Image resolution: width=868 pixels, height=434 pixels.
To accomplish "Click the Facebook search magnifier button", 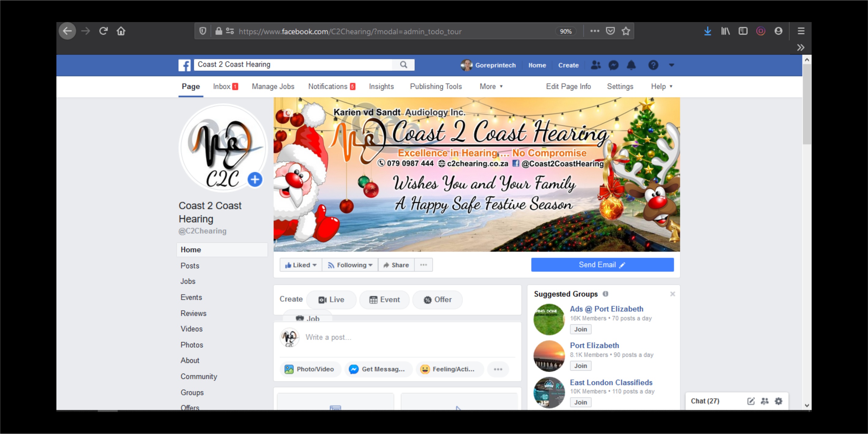I will (x=403, y=65).
